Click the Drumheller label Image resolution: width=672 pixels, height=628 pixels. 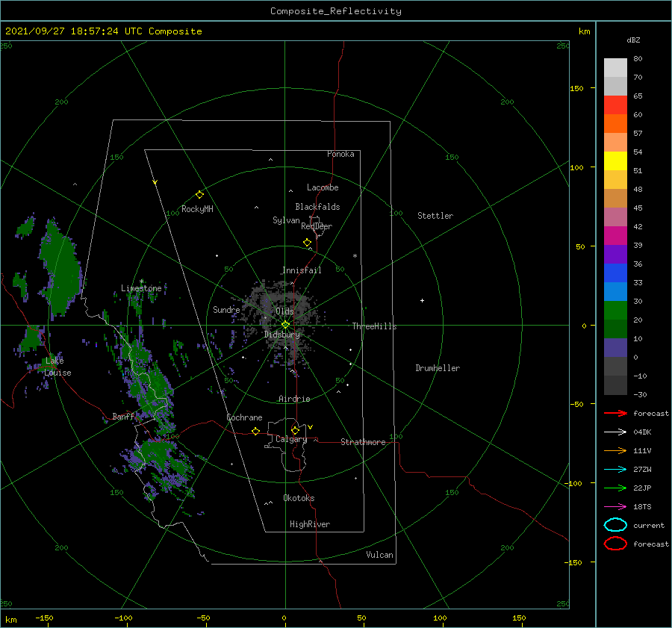click(438, 368)
